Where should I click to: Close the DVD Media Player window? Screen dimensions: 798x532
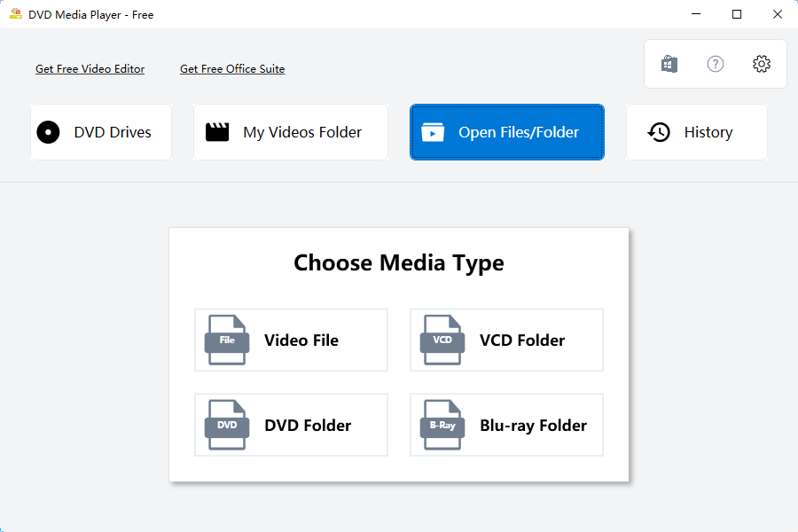click(x=777, y=14)
